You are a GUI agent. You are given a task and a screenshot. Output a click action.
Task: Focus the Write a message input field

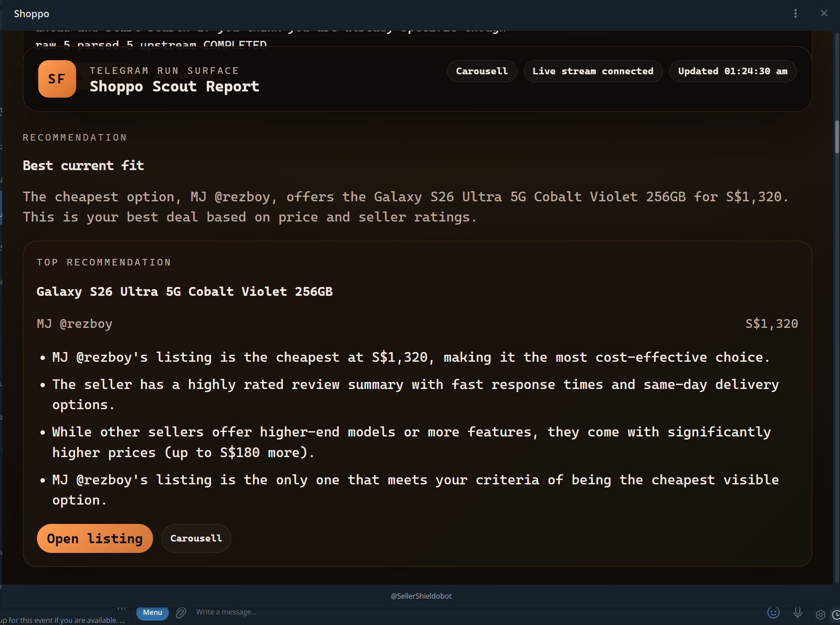[352, 612]
